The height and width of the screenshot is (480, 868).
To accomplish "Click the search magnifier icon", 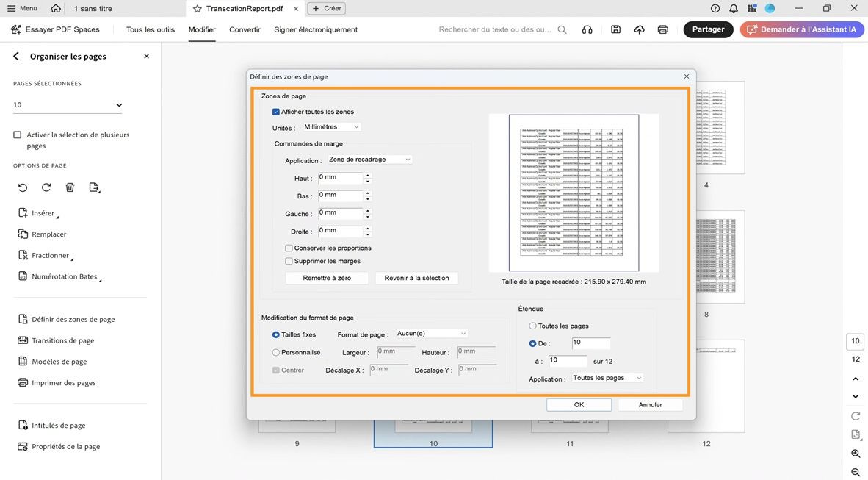I will click(562, 30).
